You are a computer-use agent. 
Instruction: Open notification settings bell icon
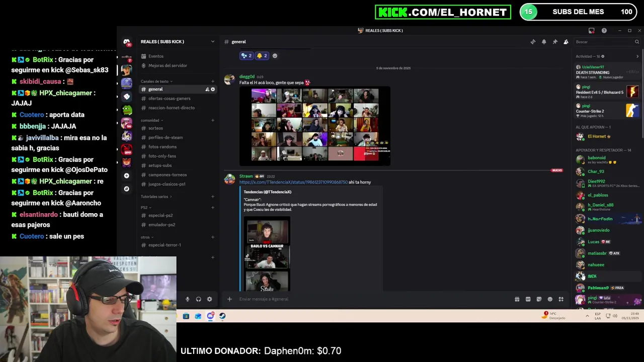pyautogui.click(x=544, y=42)
